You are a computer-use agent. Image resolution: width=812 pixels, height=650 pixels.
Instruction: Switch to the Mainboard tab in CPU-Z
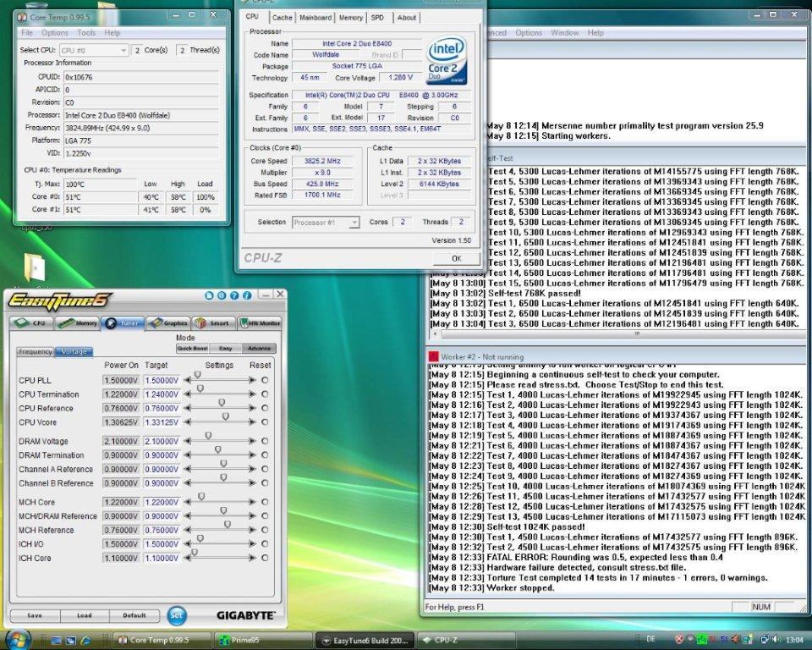[x=315, y=18]
